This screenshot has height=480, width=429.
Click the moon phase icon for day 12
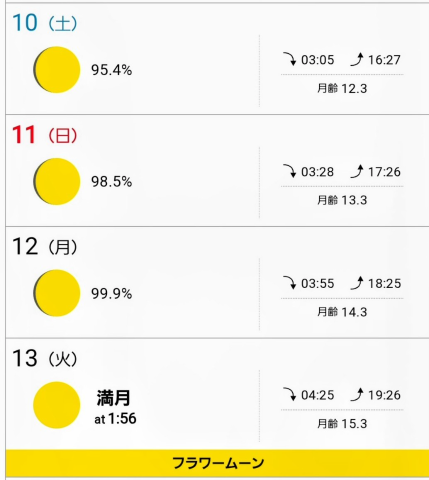click(57, 293)
